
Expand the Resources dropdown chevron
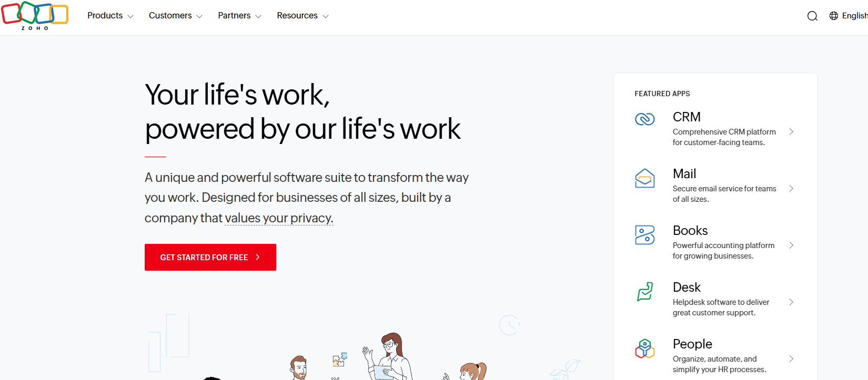click(x=326, y=16)
